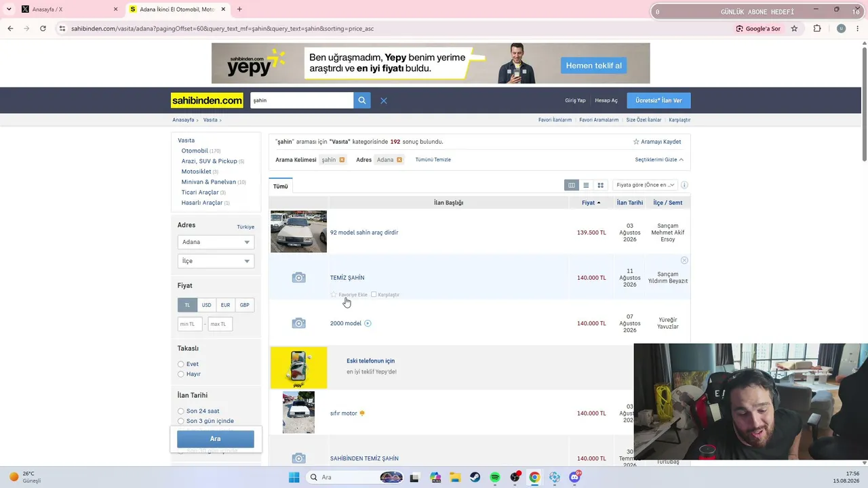Open OBS Studio from the taskbar

point(515,477)
